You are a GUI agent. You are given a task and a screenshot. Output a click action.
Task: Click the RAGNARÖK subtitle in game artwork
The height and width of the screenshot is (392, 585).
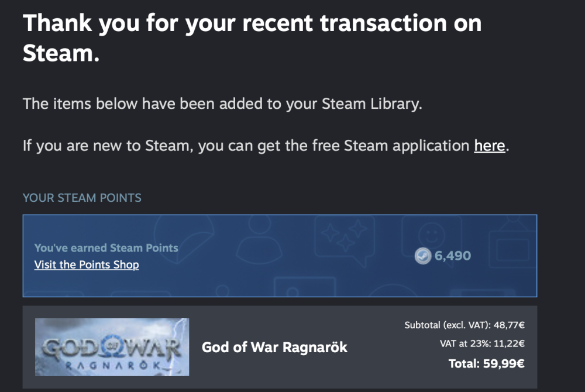pyautogui.click(x=112, y=365)
